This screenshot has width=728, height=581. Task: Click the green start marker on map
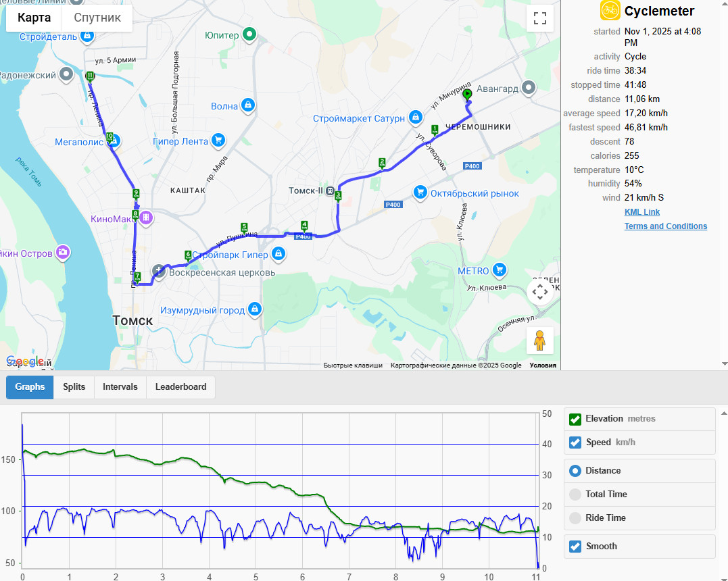[x=468, y=94]
